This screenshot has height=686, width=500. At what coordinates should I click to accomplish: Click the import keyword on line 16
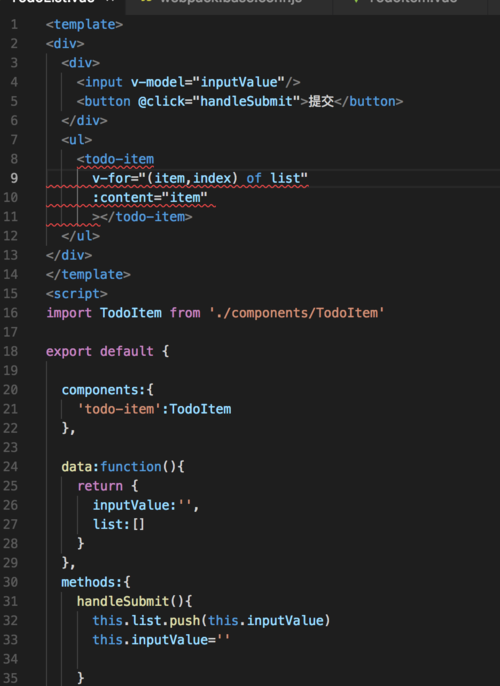[x=69, y=313]
